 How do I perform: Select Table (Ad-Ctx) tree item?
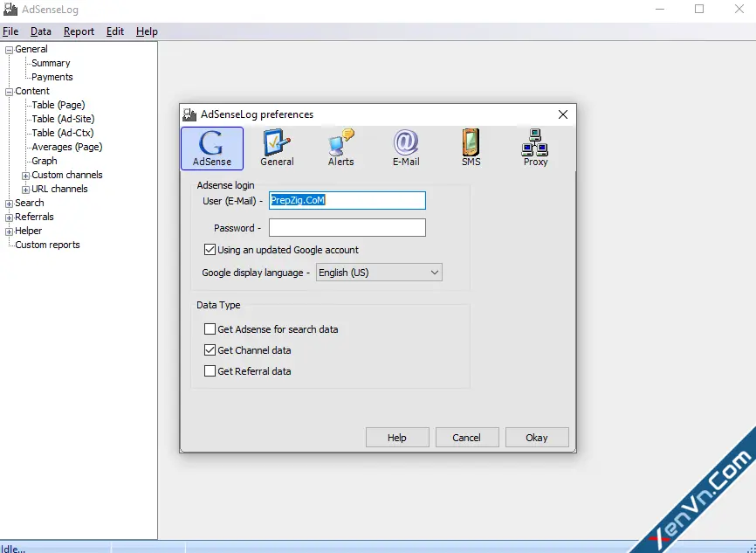tap(63, 133)
